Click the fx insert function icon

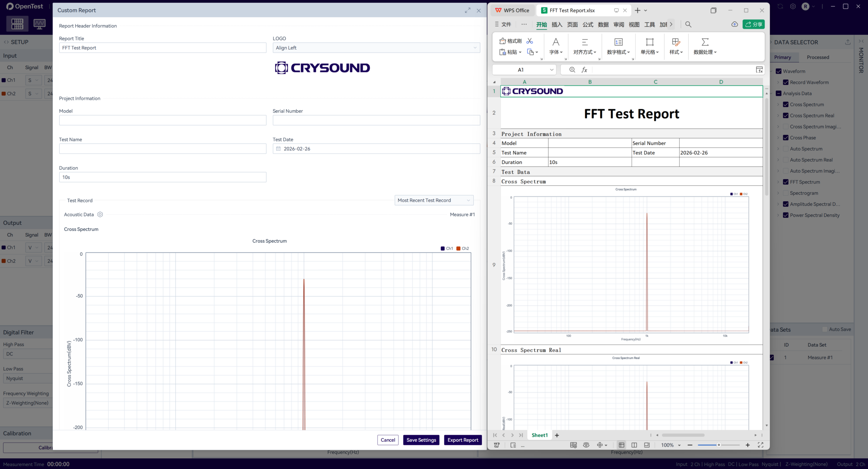pos(584,70)
